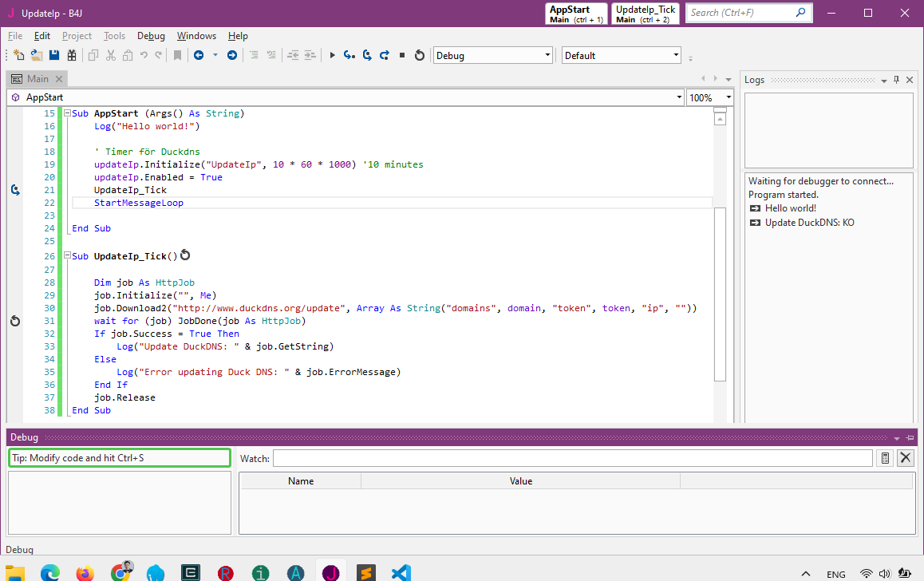Open the Default build configuration dropdown
This screenshot has height=581, width=924.
click(676, 55)
